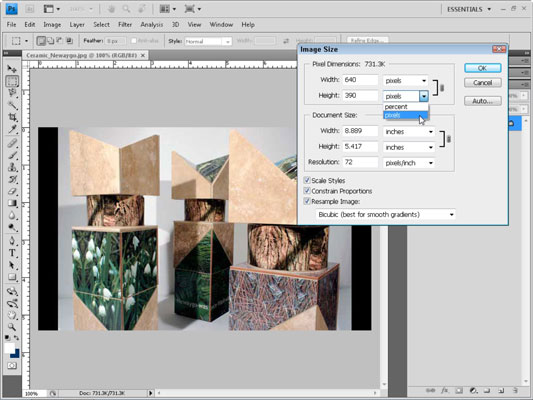Open Bicubic resample method dropdown
The height and width of the screenshot is (400, 533).
(386, 214)
